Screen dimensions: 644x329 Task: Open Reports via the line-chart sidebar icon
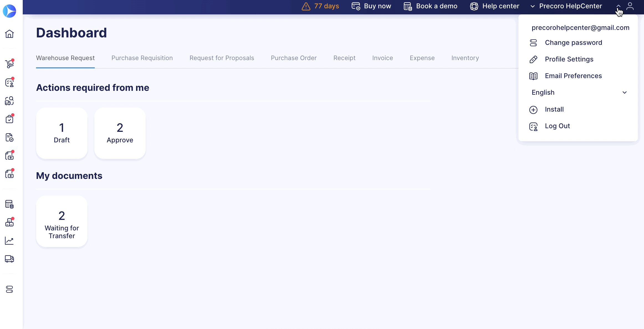tap(9, 241)
